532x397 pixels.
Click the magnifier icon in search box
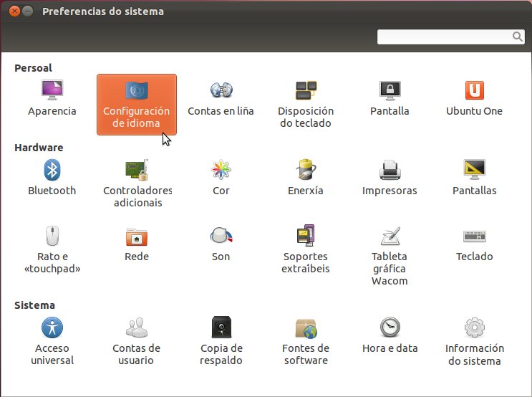518,37
